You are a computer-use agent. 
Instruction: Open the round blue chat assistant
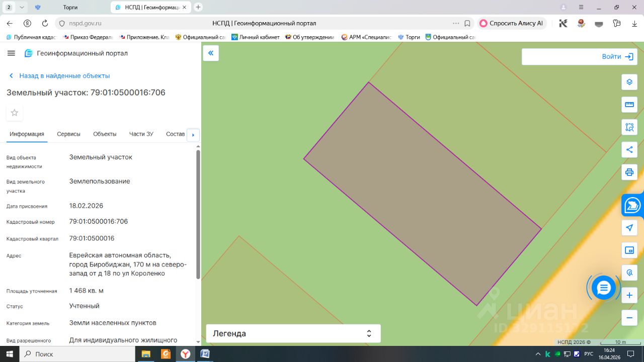click(x=604, y=288)
